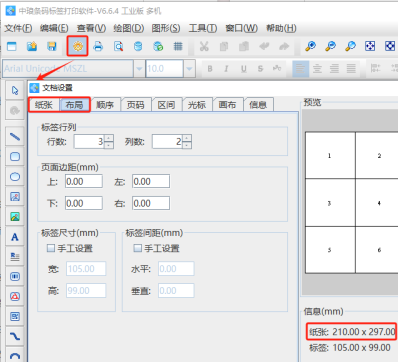The image size is (398, 362).
Task: Click the print icon in toolbar
Action: point(98,46)
